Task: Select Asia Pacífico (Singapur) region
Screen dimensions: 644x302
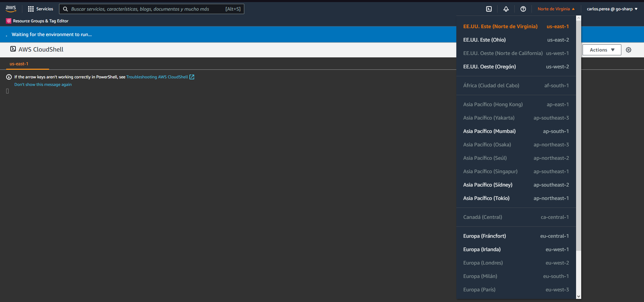Action: [516, 171]
